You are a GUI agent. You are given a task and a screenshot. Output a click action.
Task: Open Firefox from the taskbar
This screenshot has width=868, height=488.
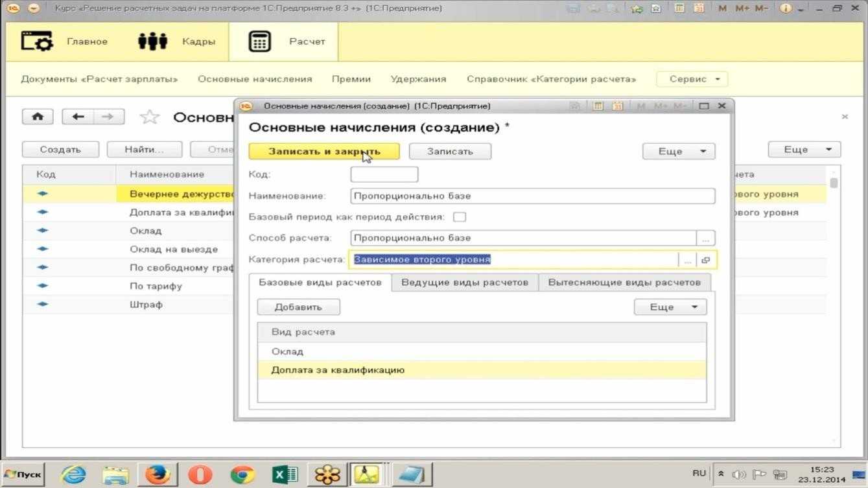click(x=158, y=475)
